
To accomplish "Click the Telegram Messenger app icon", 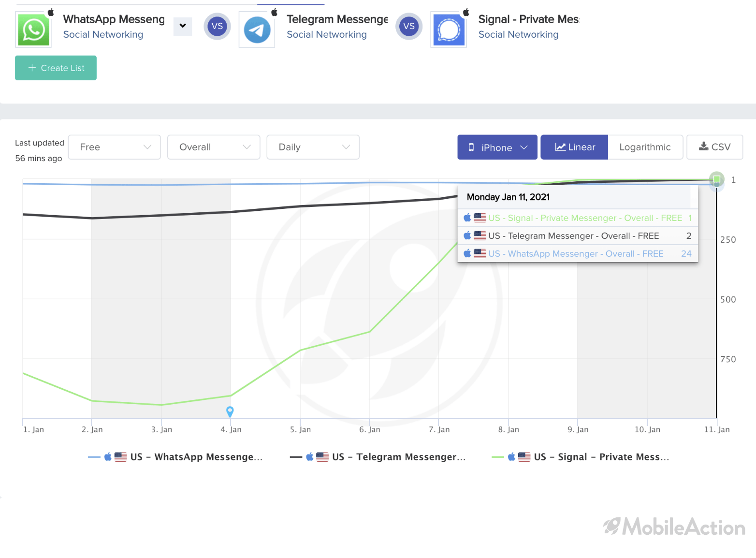I will click(257, 30).
